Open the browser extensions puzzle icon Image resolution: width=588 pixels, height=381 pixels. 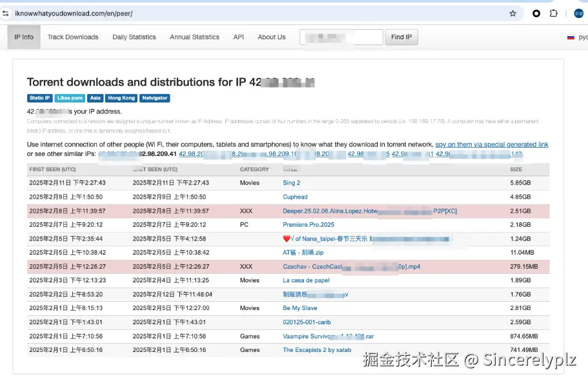(x=554, y=14)
